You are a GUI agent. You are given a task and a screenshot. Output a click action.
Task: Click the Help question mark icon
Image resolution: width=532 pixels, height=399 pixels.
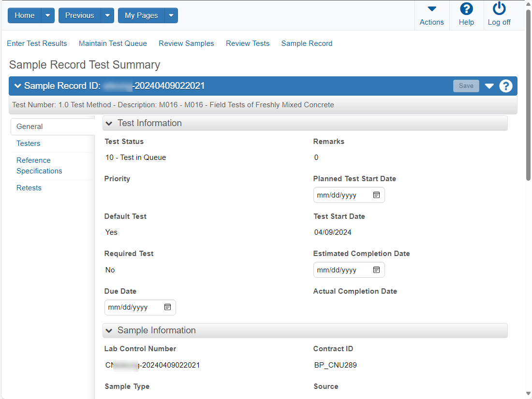pyautogui.click(x=466, y=9)
